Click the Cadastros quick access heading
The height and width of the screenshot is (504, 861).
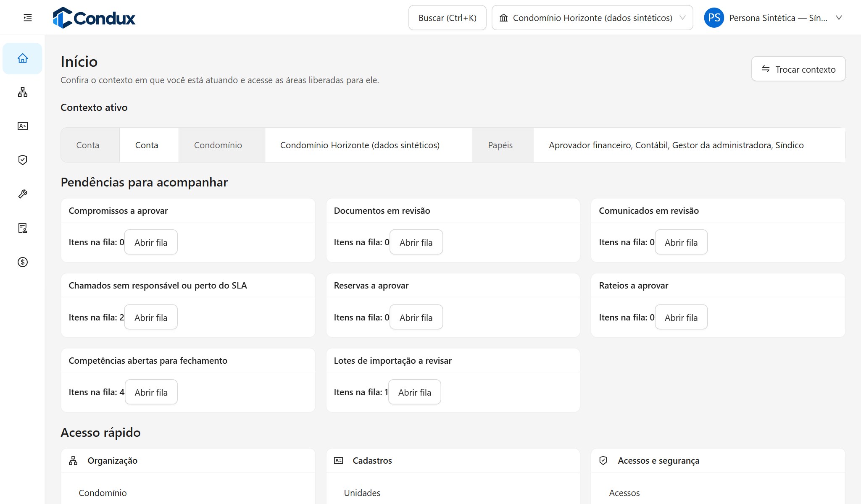click(x=372, y=461)
